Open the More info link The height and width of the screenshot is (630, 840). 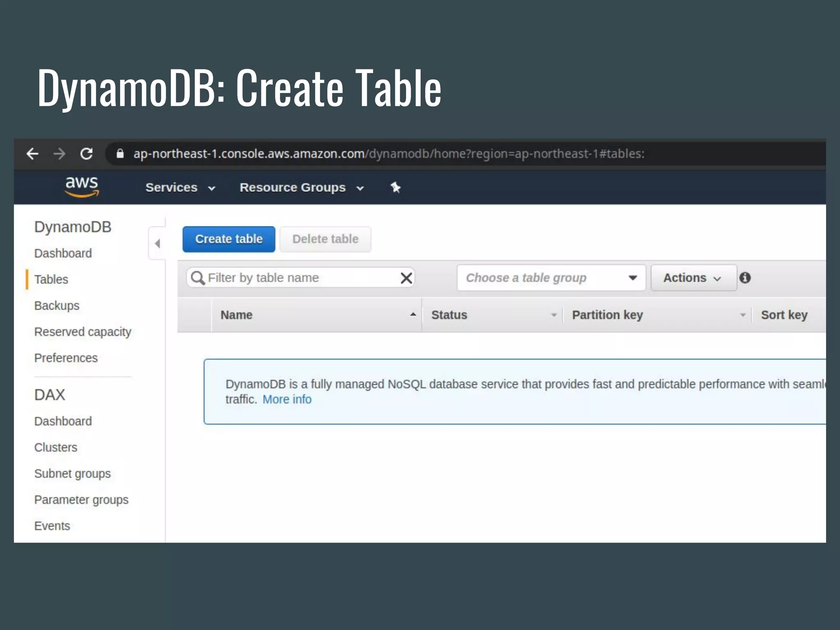[287, 399]
